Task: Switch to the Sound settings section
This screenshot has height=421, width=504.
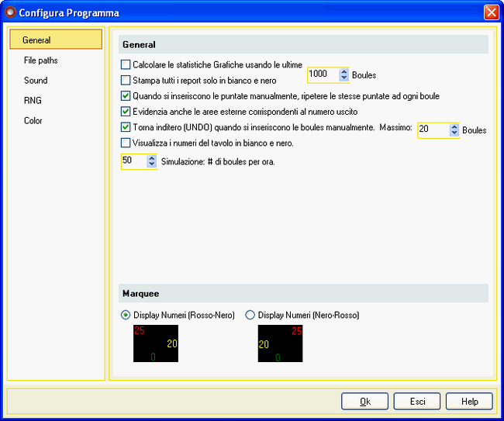Action: point(36,81)
